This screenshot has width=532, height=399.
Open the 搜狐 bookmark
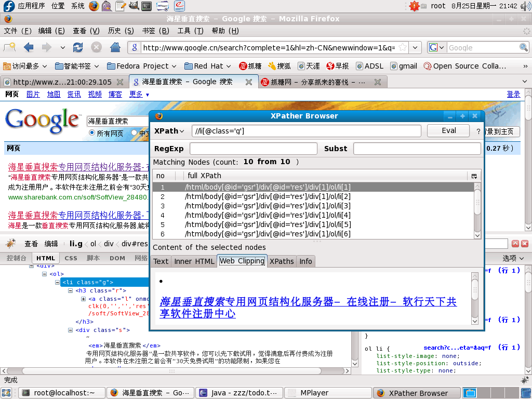(279, 66)
